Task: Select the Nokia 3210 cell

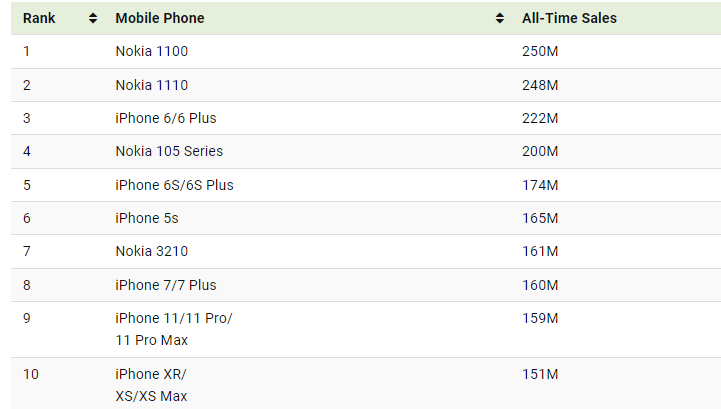Action: [x=151, y=251]
